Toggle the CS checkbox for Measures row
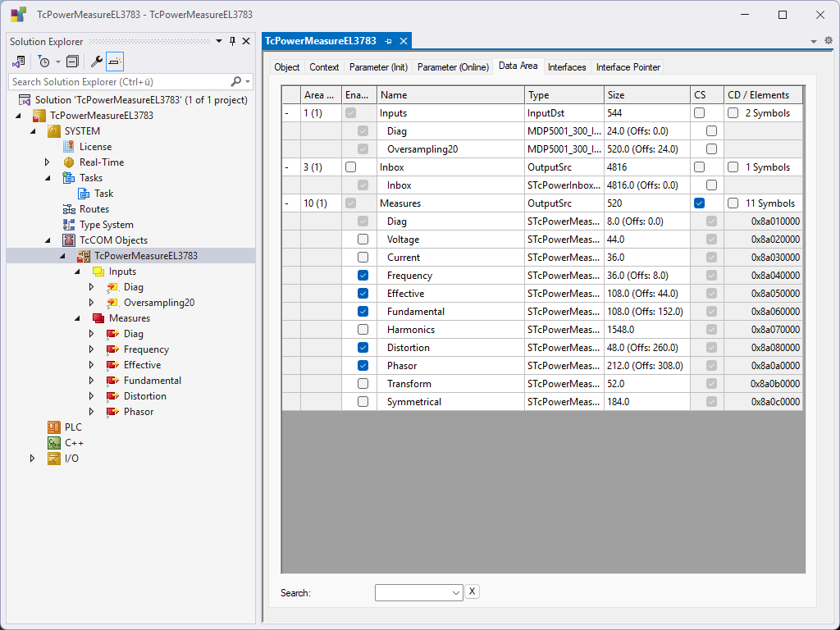 point(699,203)
